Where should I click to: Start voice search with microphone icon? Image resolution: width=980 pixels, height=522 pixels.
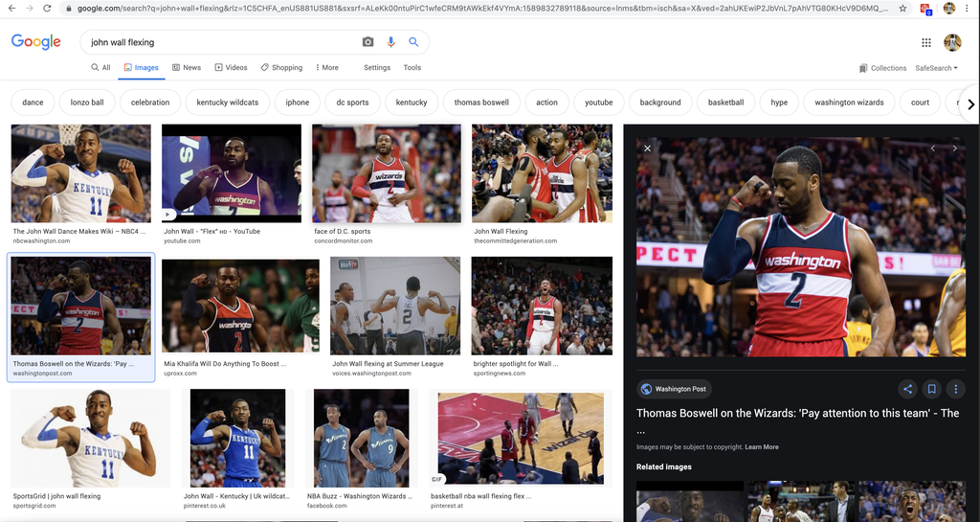click(390, 42)
